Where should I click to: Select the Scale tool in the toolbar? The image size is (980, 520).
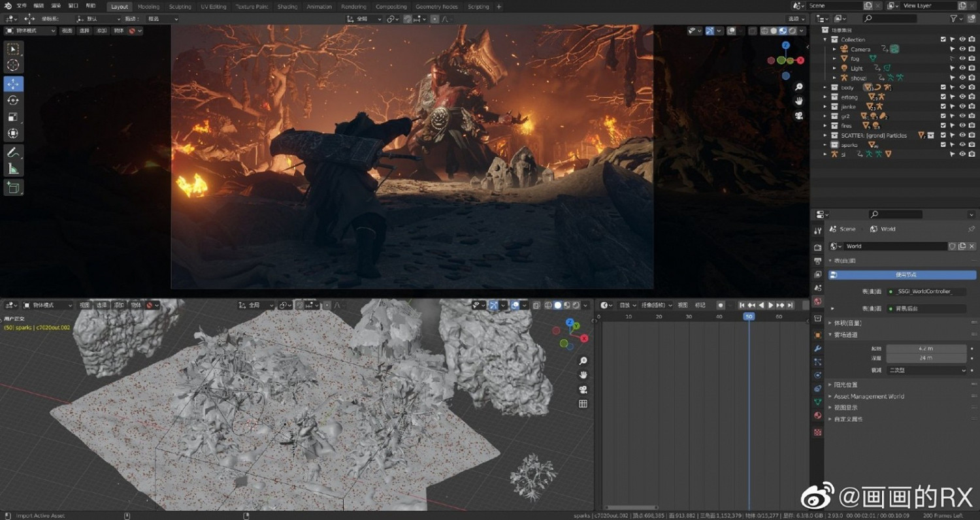[x=13, y=117]
